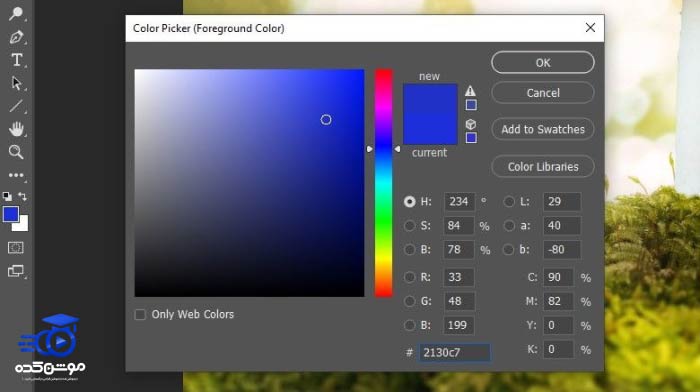
Task: Select the Pen tool
Action: point(16,37)
